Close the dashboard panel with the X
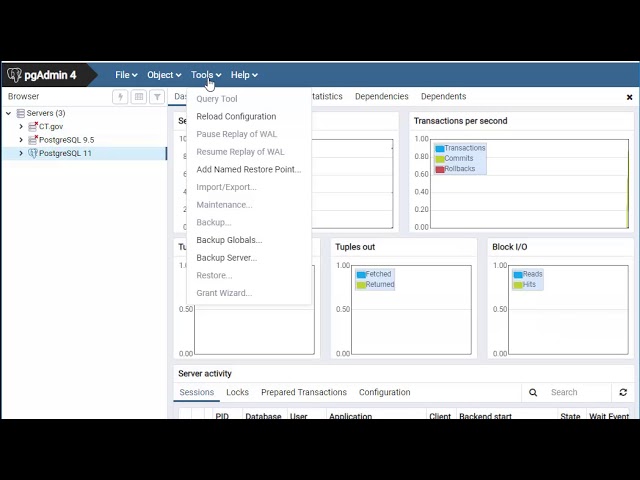 629,97
